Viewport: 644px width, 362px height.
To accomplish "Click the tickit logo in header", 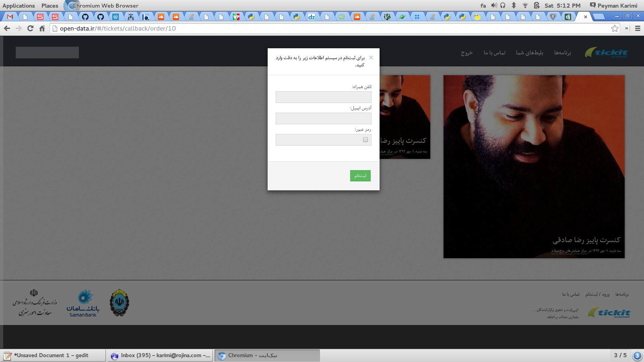I will pos(607,52).
